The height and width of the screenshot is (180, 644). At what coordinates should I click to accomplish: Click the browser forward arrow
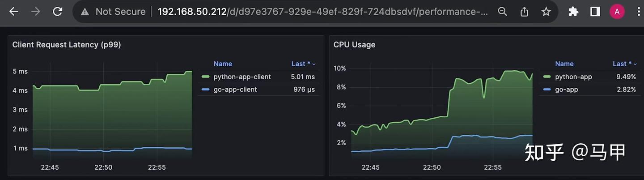point(35,12)
